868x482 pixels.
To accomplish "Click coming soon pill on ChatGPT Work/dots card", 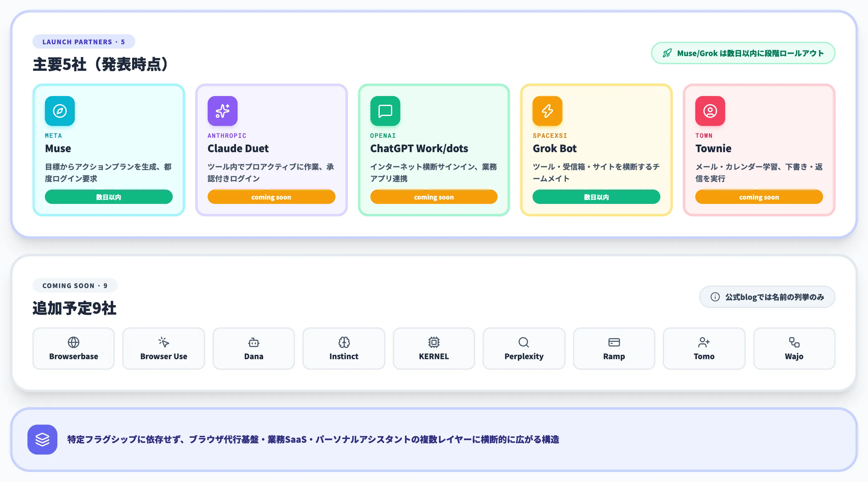I will click(x=434, y=197).
